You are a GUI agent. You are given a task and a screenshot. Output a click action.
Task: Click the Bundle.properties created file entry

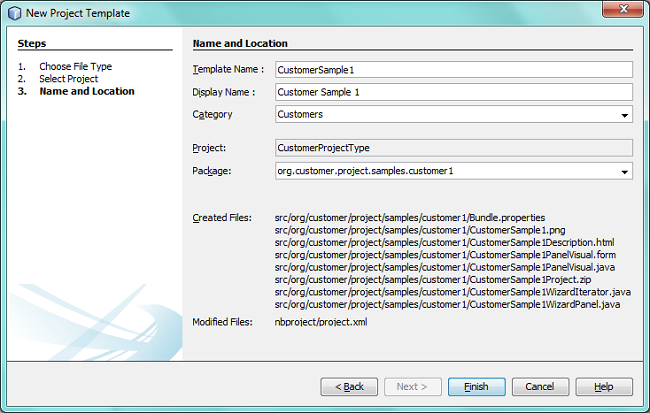409,218
